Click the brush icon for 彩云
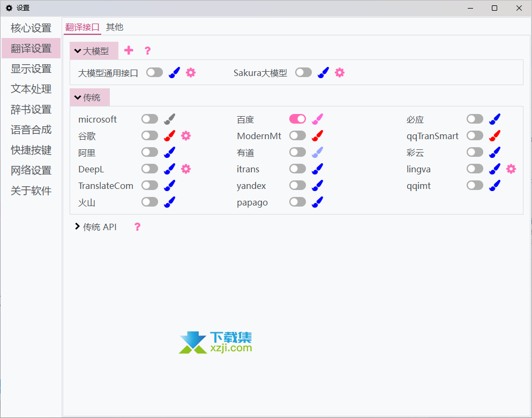This screenshot has width=532, height=418. 495,152
